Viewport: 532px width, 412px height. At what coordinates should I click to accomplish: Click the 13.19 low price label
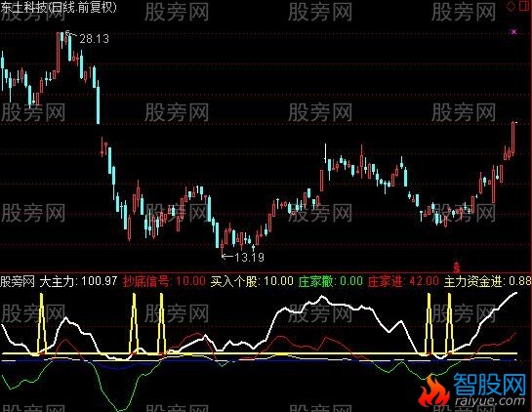[x=249, y=257]
